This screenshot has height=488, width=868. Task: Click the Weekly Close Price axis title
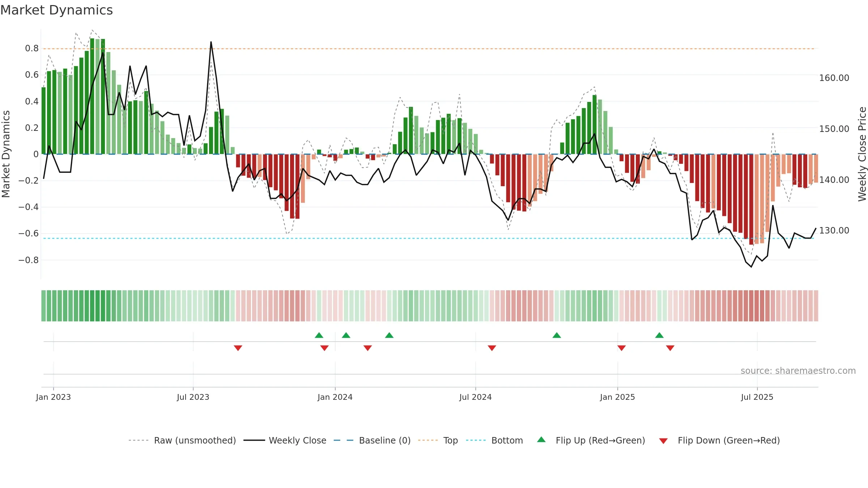(862, 154)
